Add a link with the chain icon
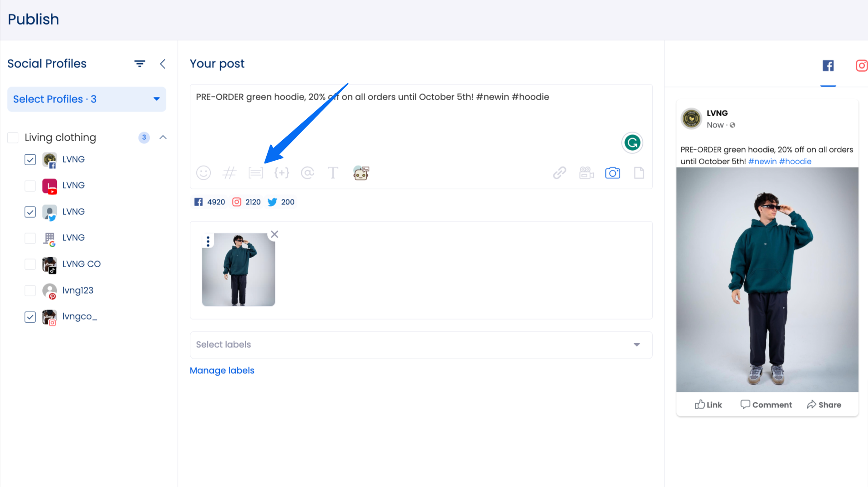This screenshot has width=868, height=487. coord(559,173)
